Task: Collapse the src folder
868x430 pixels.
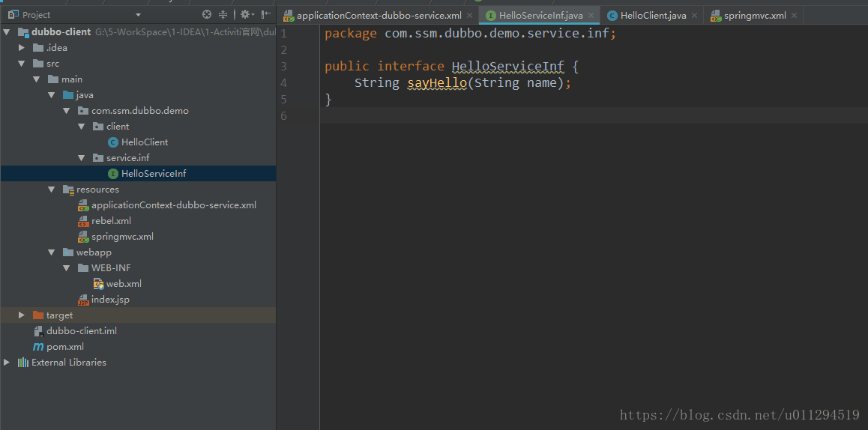Action: click(22, 64)
